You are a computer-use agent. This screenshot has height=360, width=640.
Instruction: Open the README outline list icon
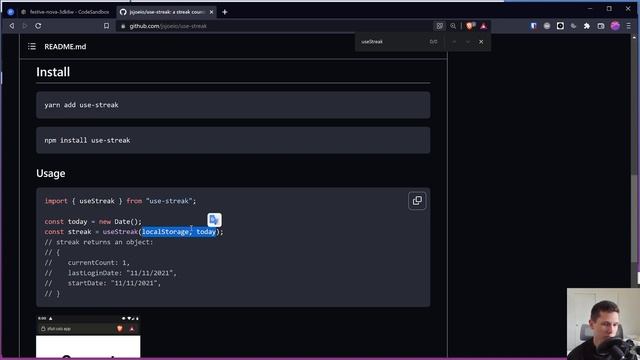(32, 47)
